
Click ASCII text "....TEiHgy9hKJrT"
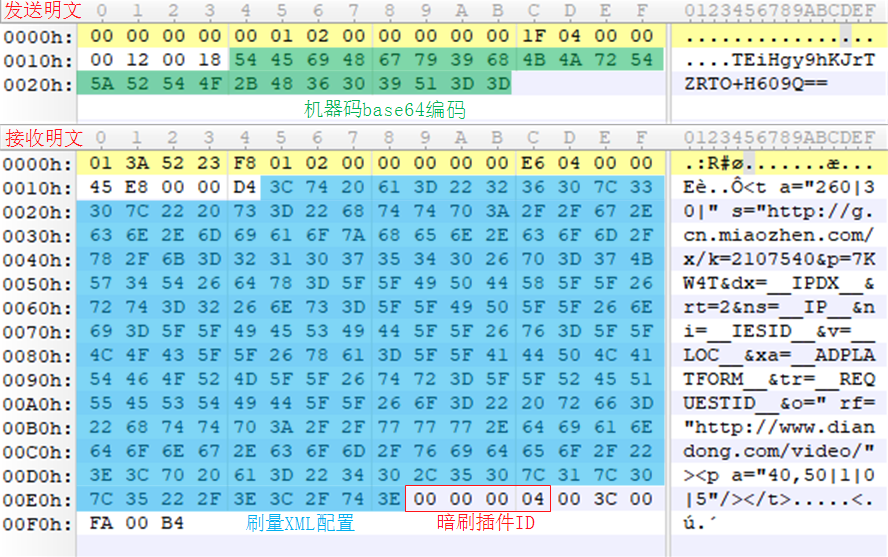[x=780, y=60]
